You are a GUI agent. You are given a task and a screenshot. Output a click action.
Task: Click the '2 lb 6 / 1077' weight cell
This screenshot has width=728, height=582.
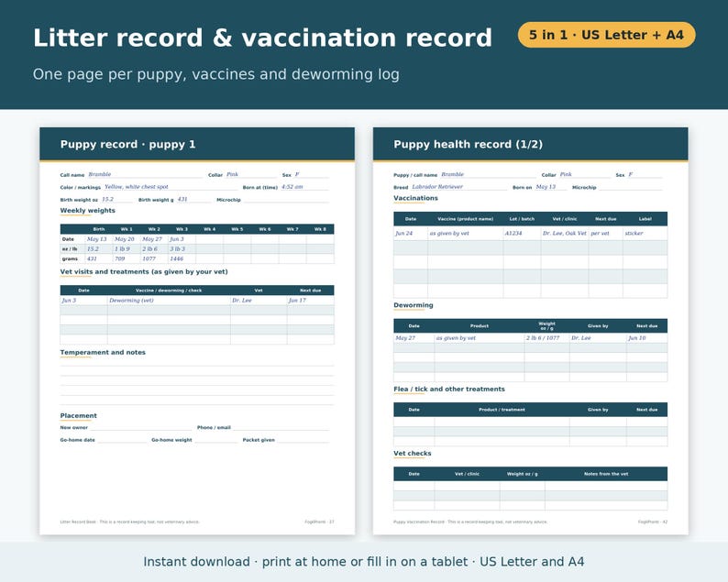coord(547,338)
